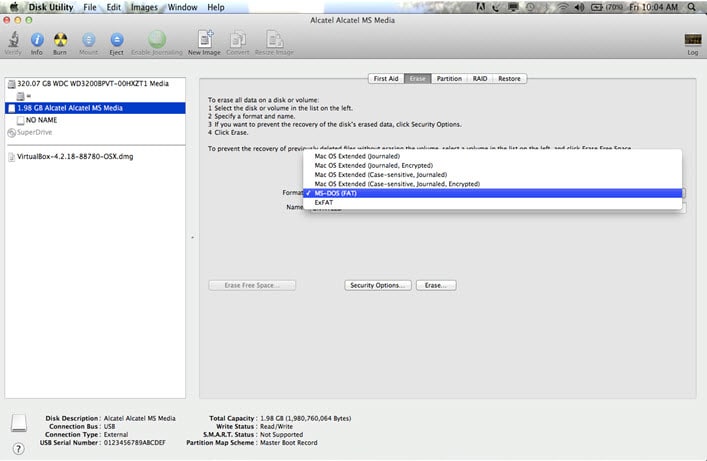
Task: Open the Disk Utility application menu
Action: click(x=50, y=7)
